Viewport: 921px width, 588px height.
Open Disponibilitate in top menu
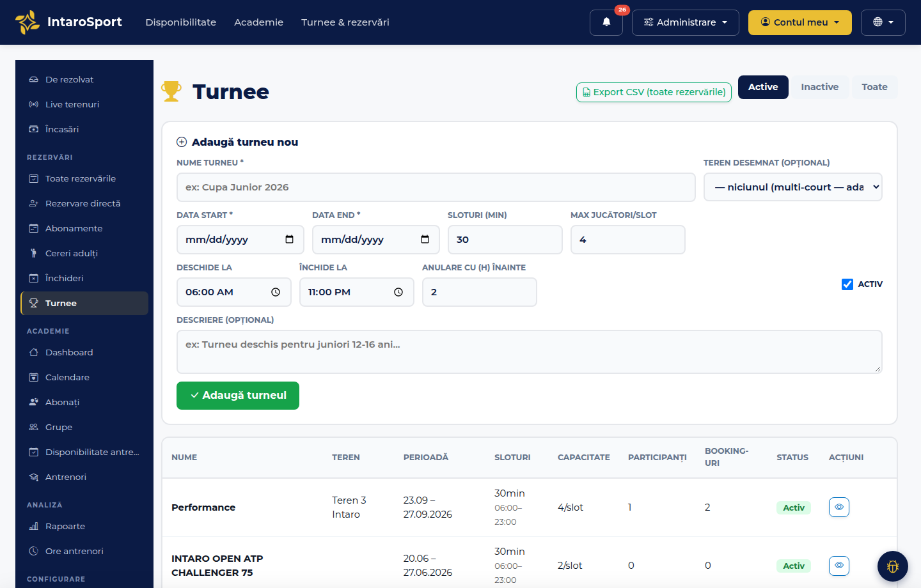click(181, 22)
